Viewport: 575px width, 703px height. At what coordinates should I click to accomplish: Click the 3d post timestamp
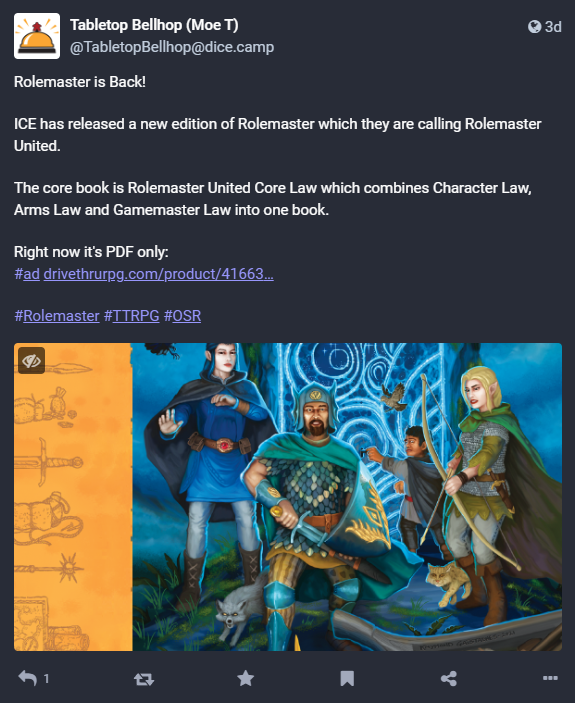553,27
